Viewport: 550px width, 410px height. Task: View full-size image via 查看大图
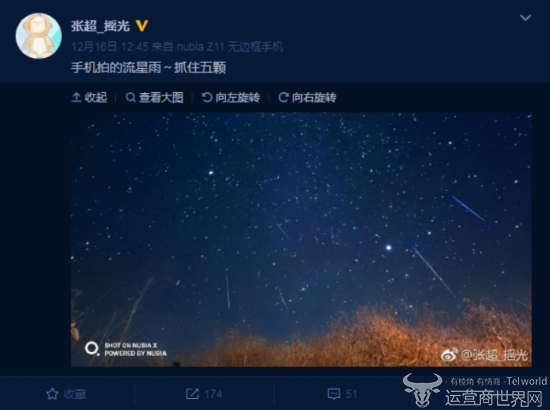pos(154,97)
